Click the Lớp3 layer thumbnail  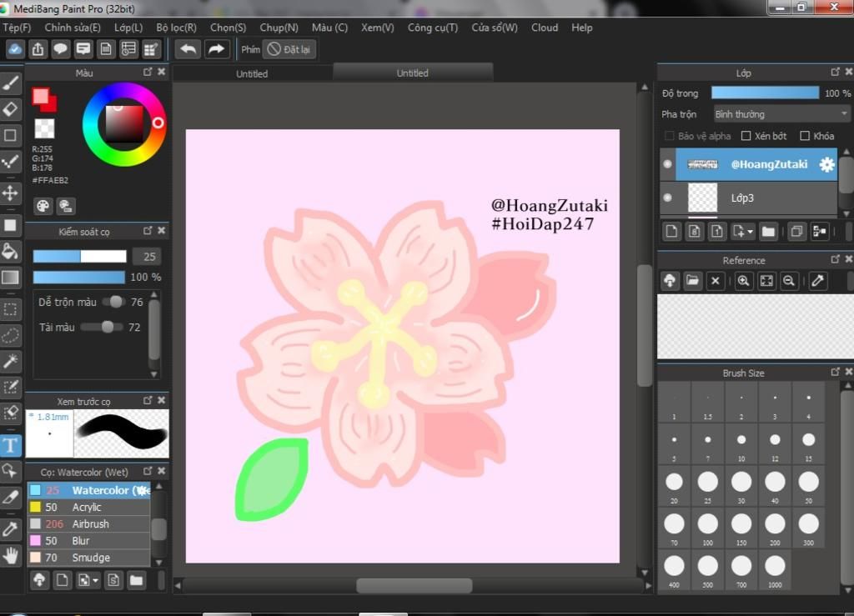coord(702,198)
